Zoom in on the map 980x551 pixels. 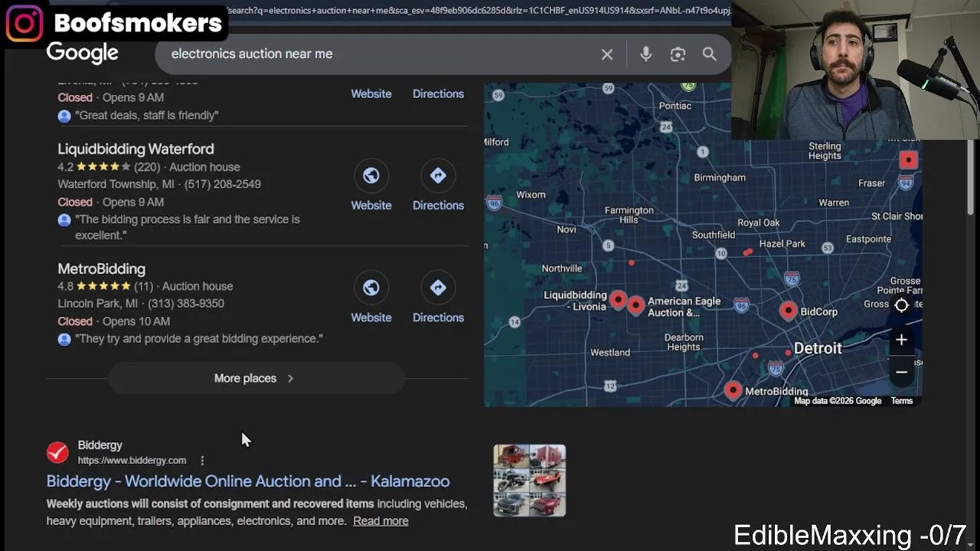901,340
